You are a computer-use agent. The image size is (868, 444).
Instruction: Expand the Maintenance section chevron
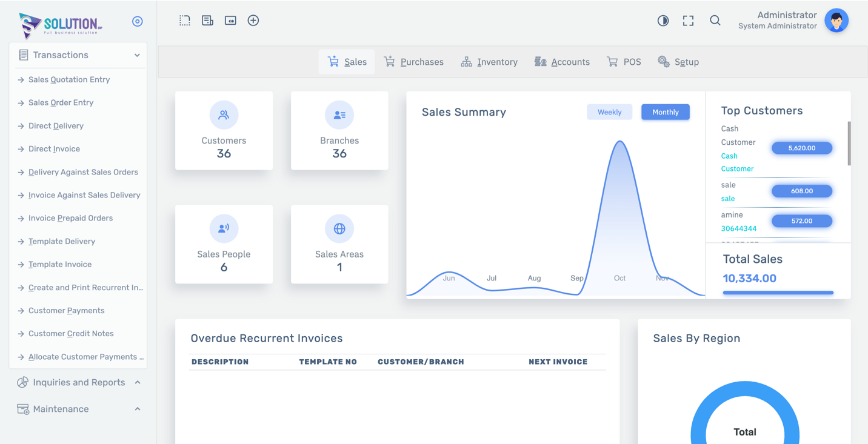[x=138, y=409]
